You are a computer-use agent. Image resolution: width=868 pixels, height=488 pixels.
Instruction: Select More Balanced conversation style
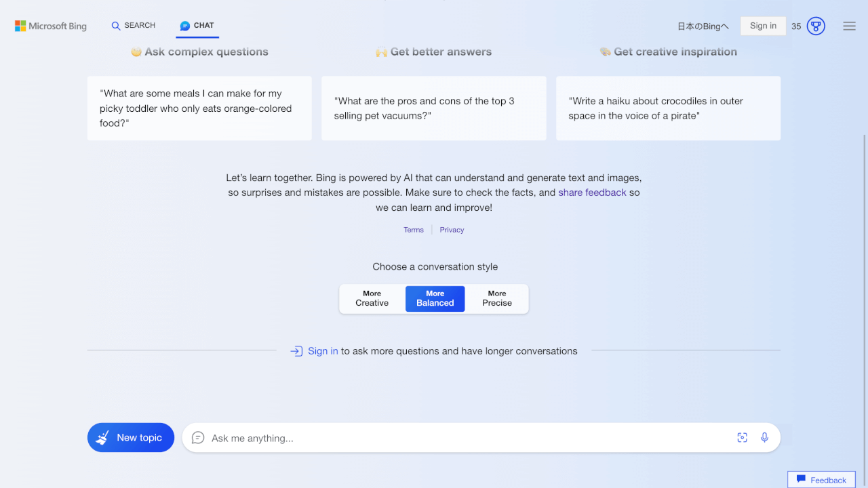[x=435, y=299]
